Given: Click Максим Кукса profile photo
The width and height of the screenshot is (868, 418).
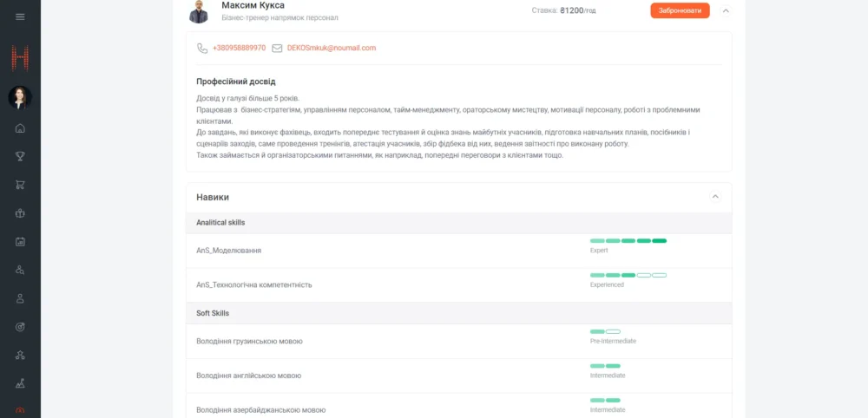Looking at the screenshot, I should 199,11.
